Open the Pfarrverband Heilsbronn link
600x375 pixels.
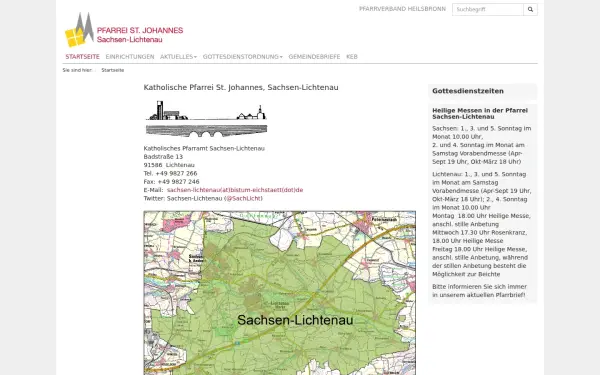(402, 9)
